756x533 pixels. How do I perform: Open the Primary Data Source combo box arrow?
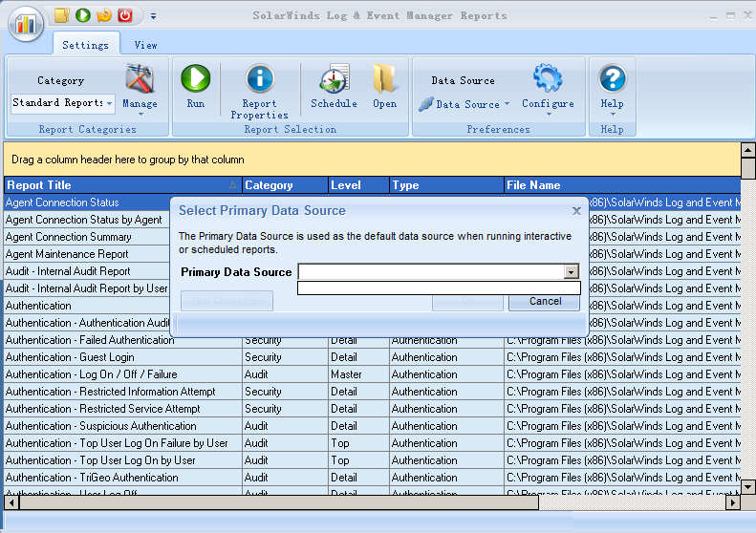[571, 272]
